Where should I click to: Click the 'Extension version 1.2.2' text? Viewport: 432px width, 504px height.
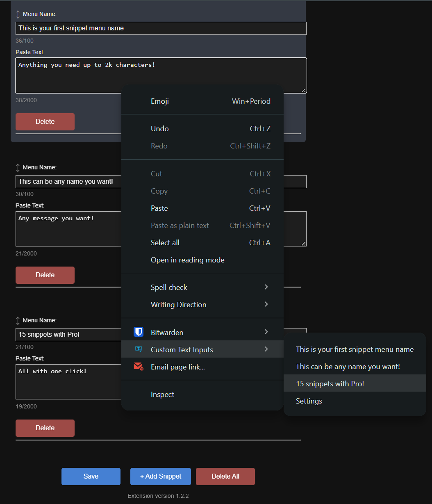point(158,496)
